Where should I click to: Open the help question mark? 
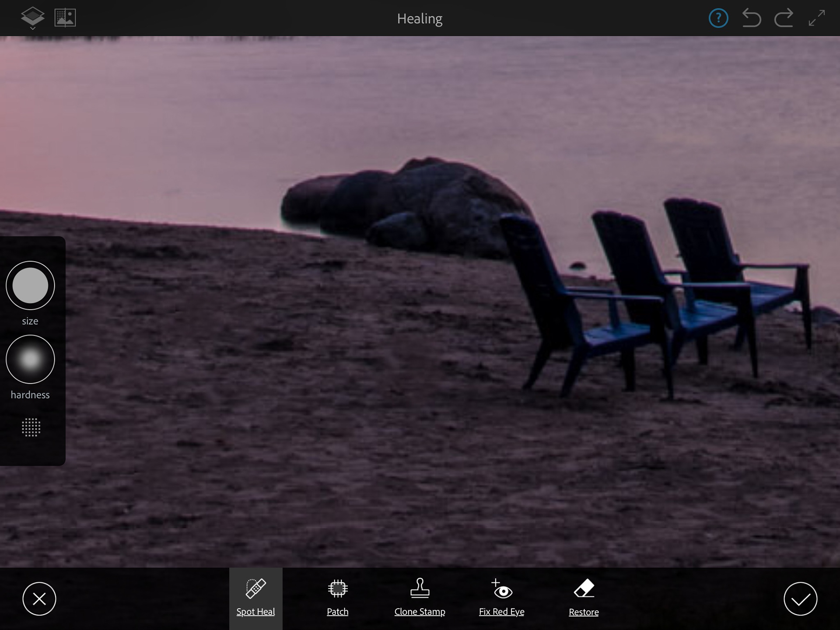pos(718,18)
